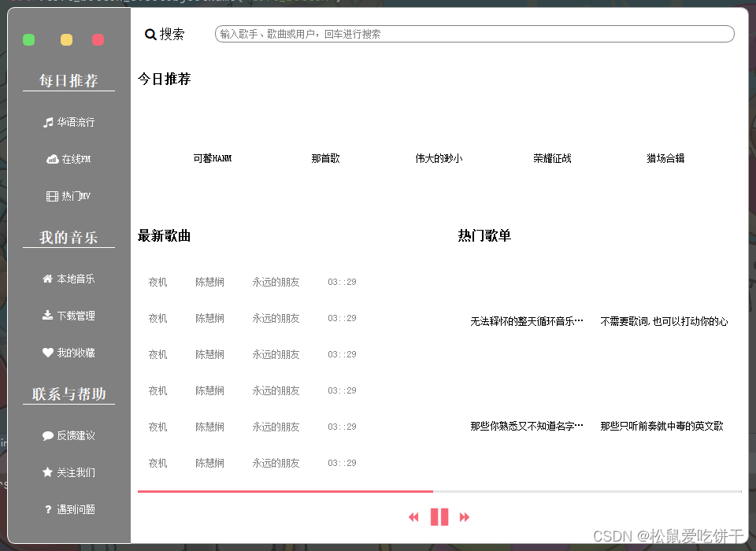Click the cloud icon beside 在线FM
Screen dimensions: 756x551
(x=52, y=159)
